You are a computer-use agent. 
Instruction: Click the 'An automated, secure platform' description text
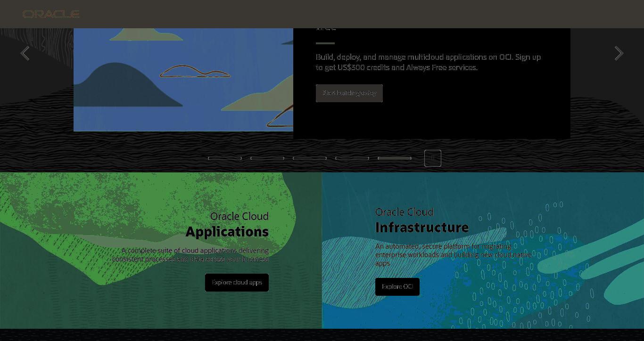[454, 255]
